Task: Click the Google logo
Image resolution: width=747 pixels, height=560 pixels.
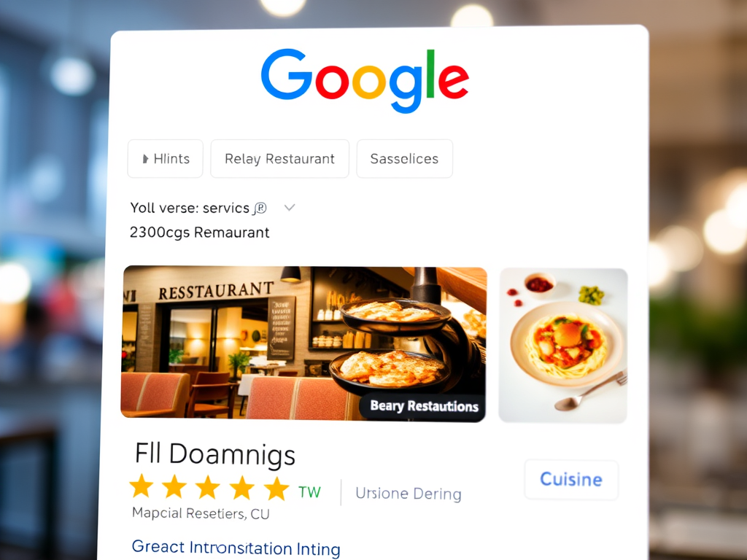Action: [x=365, y=80]
